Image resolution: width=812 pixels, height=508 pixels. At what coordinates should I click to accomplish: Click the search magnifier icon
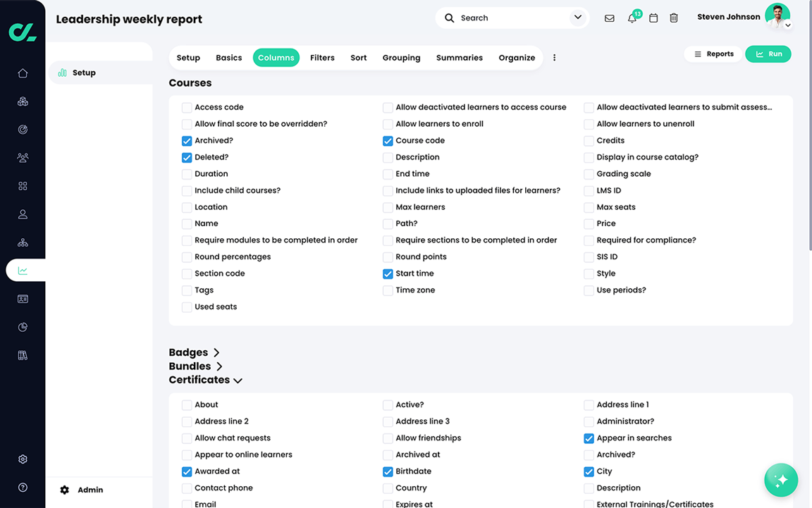(450, 18)
